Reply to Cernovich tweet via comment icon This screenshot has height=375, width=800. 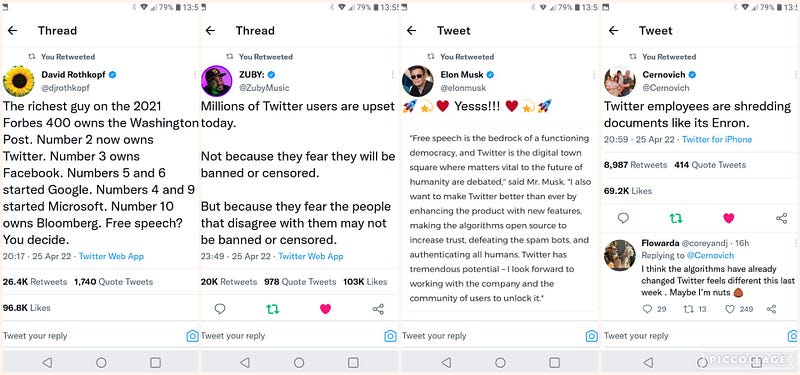coord(623,218)
